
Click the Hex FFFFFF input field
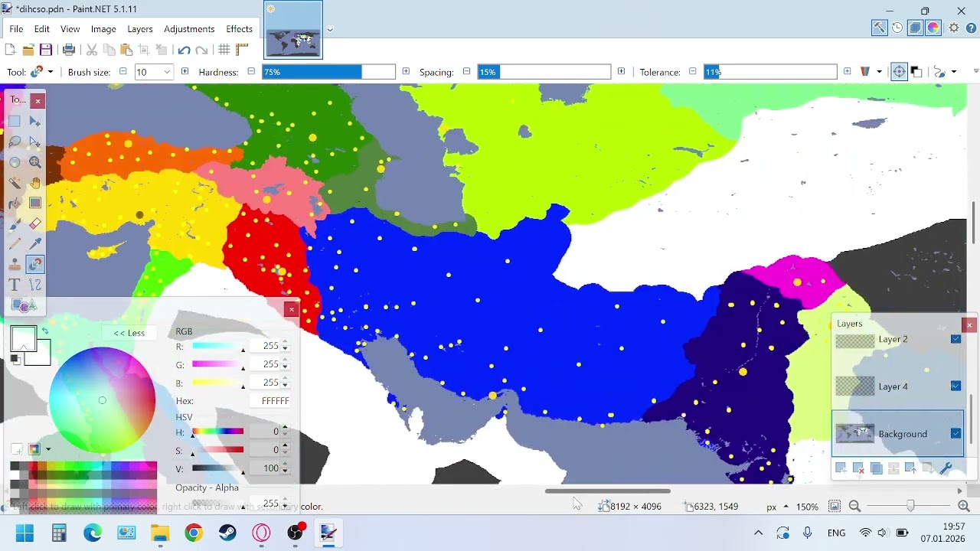[271, 401]
